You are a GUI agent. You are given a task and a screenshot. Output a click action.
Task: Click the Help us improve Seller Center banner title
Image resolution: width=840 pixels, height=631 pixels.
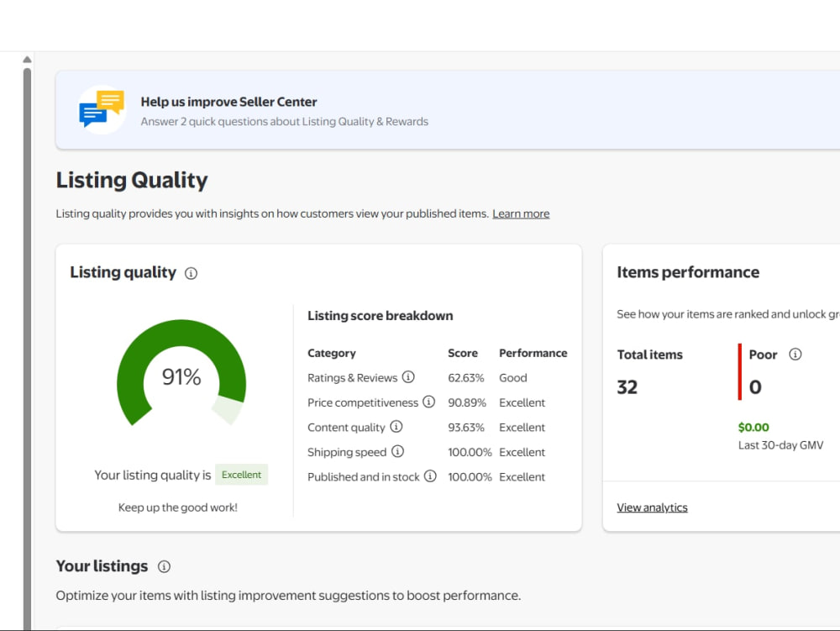pos(228,102)
